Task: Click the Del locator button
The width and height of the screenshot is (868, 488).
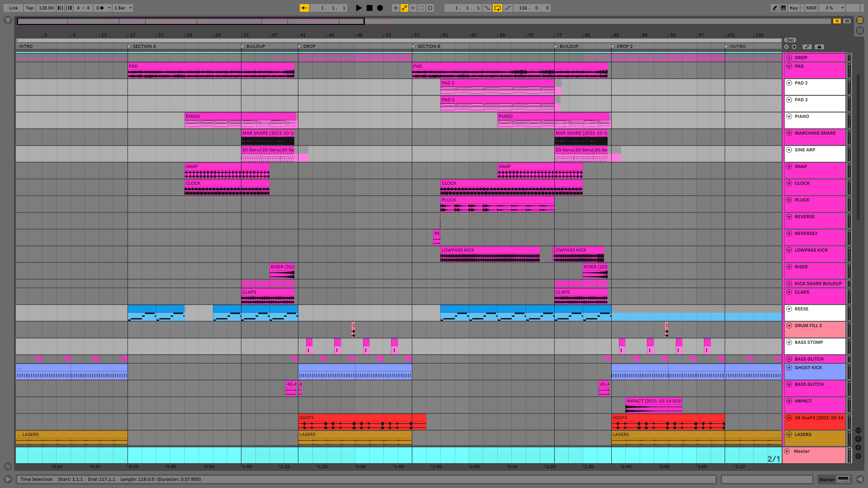Action: click(790, 40)
